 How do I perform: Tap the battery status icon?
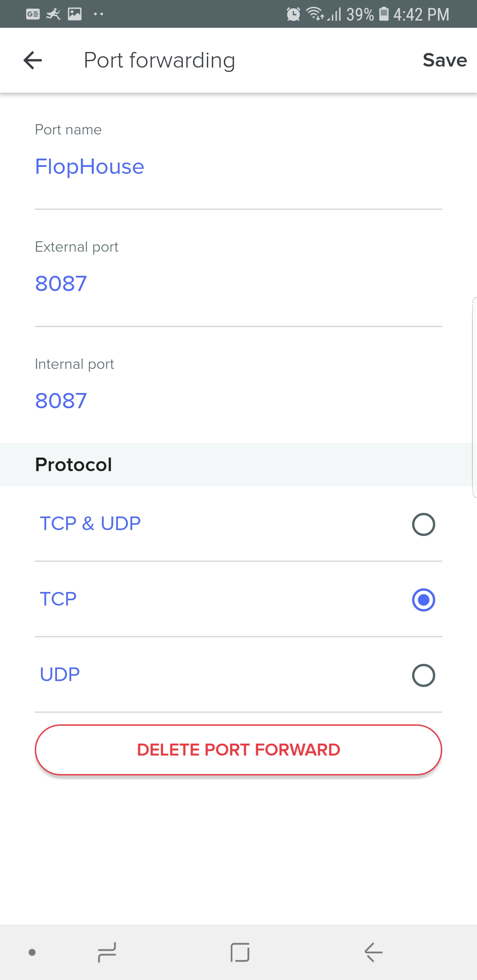(x=384, y=14)
